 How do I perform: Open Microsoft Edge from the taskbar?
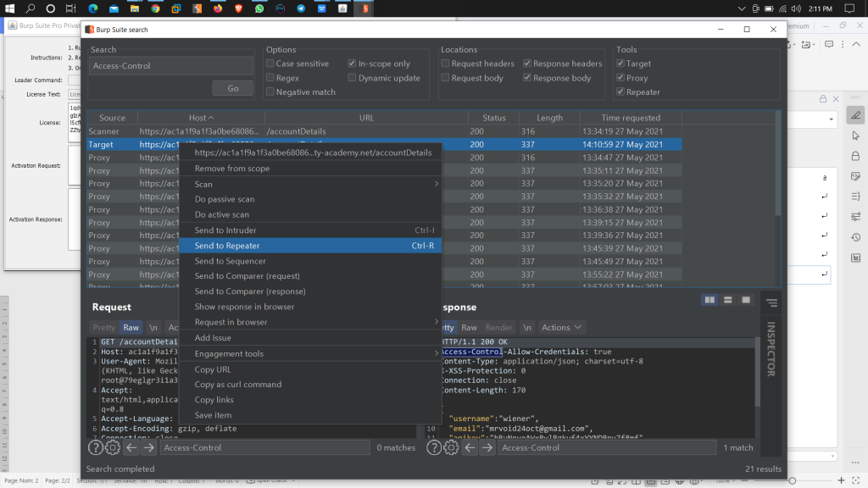point(92,8)
